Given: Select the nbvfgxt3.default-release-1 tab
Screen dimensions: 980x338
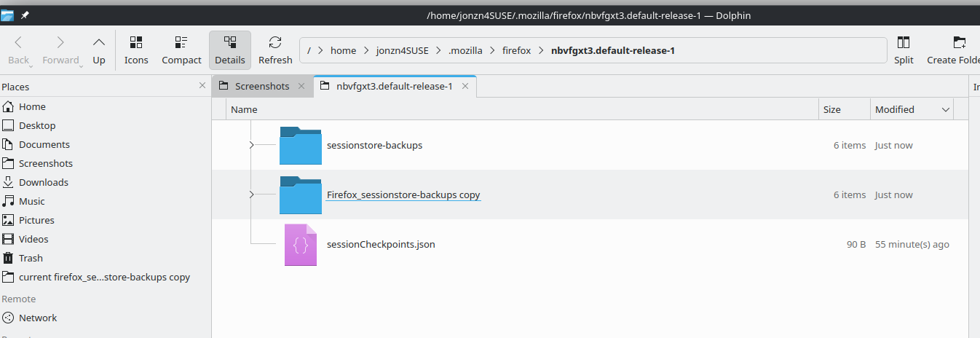Looking at the screenshot, I should click(x=395, y=86).
